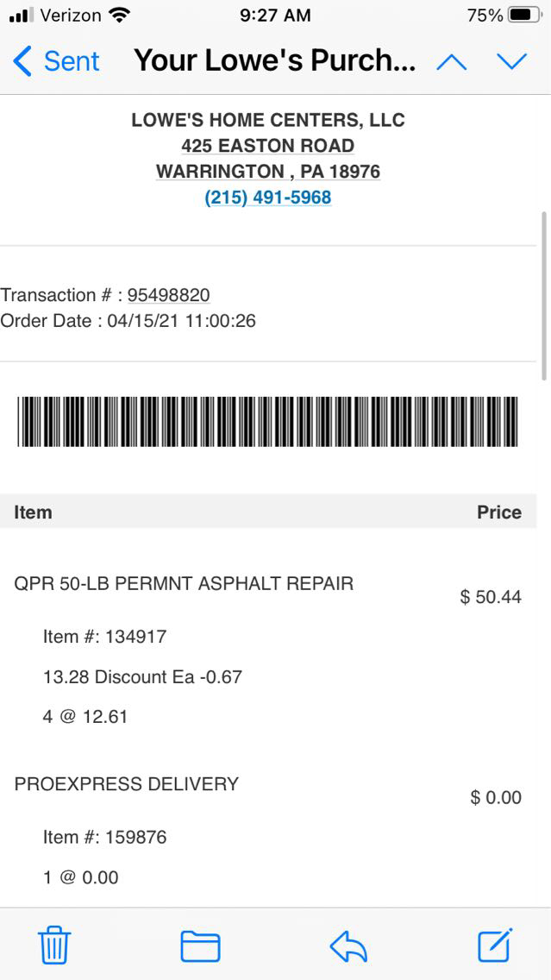Go to previous message with up chevron
Screen dimensions: 551x980
(452, 61)
